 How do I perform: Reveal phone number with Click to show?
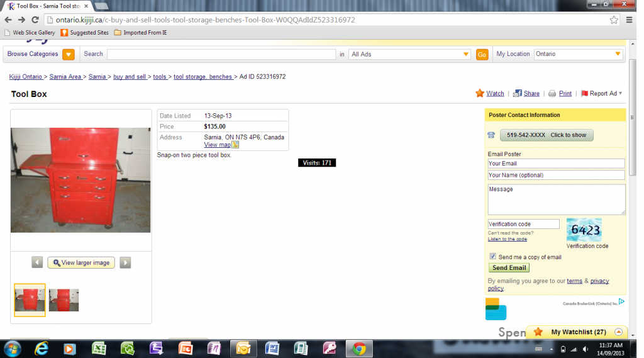click(x=546, y=135)
